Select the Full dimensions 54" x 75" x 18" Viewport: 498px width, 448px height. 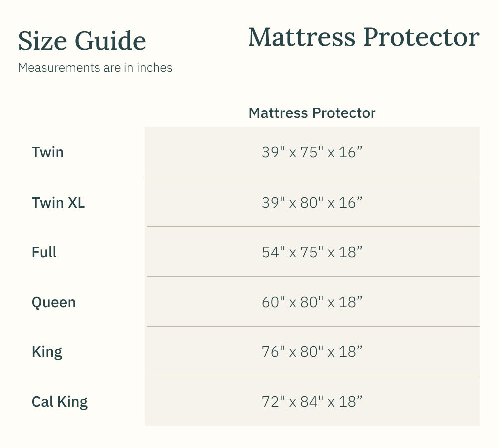pyautogui.click(x=312, y=252)
